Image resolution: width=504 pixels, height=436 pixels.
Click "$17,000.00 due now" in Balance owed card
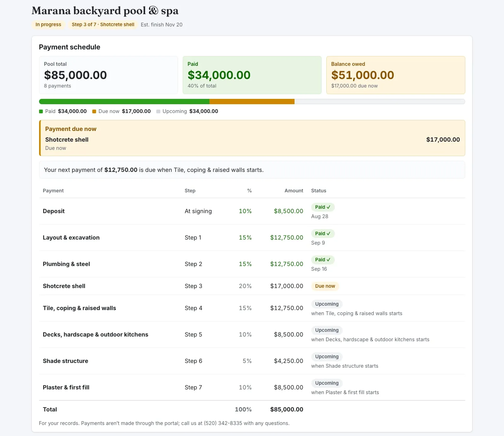(354, 86)
